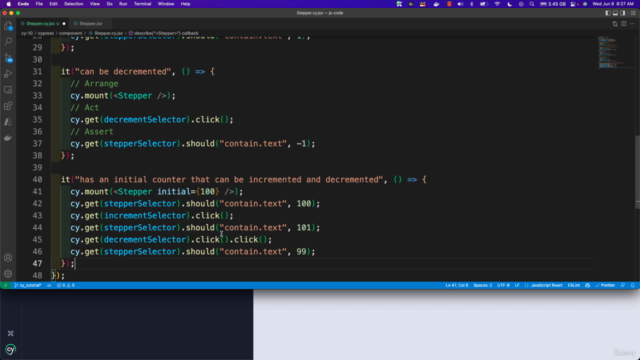Open the Extensions view
Screen dimensions: 640x360
[8, 106]
